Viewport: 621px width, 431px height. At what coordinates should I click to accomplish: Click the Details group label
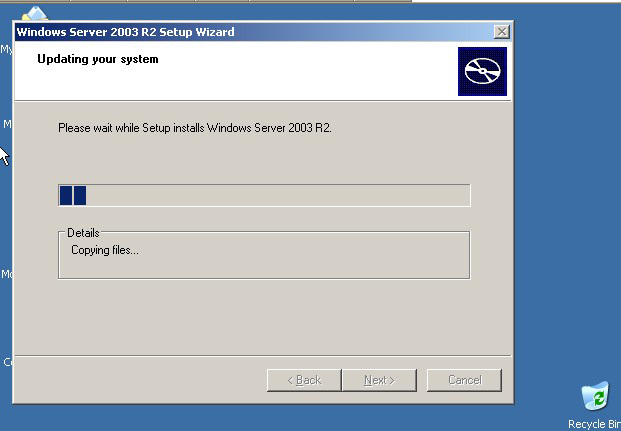click(83, 233)
